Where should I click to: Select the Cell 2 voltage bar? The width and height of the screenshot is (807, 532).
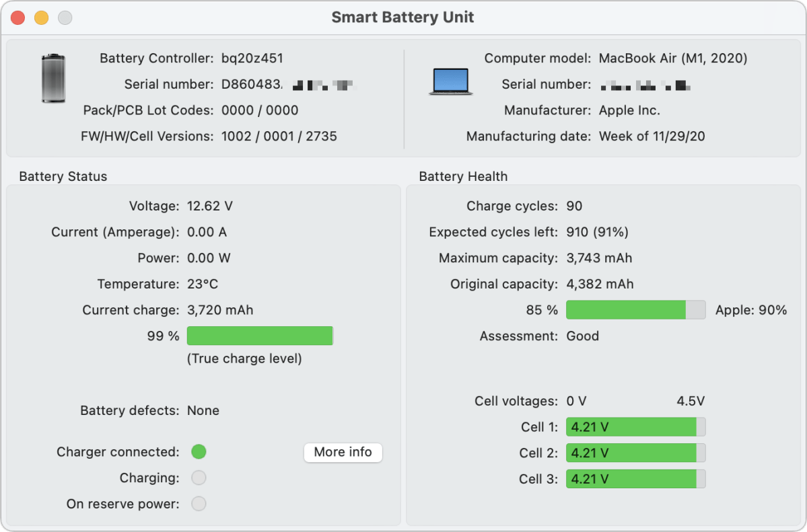(635, 453)
